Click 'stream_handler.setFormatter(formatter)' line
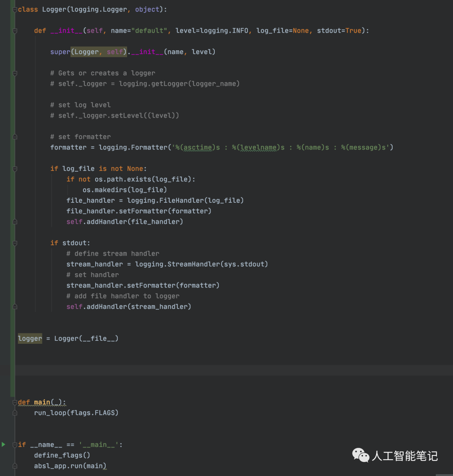 click(143, 286)
